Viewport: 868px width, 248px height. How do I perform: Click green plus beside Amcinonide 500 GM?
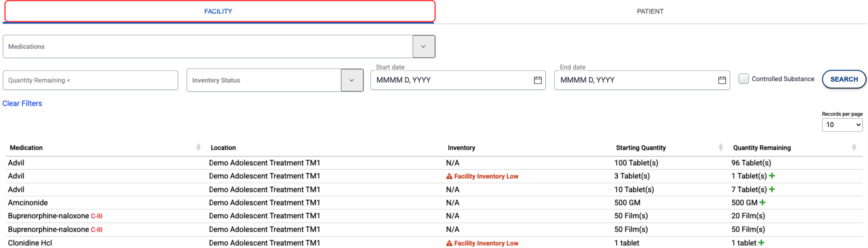click(763, 202)
